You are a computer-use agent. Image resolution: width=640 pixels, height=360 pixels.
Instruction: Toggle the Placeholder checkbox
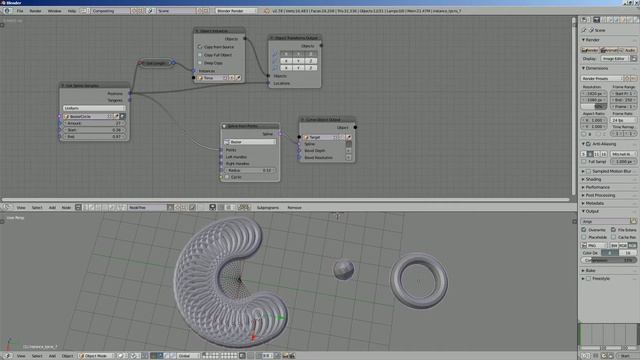click(x=584, y=237)
